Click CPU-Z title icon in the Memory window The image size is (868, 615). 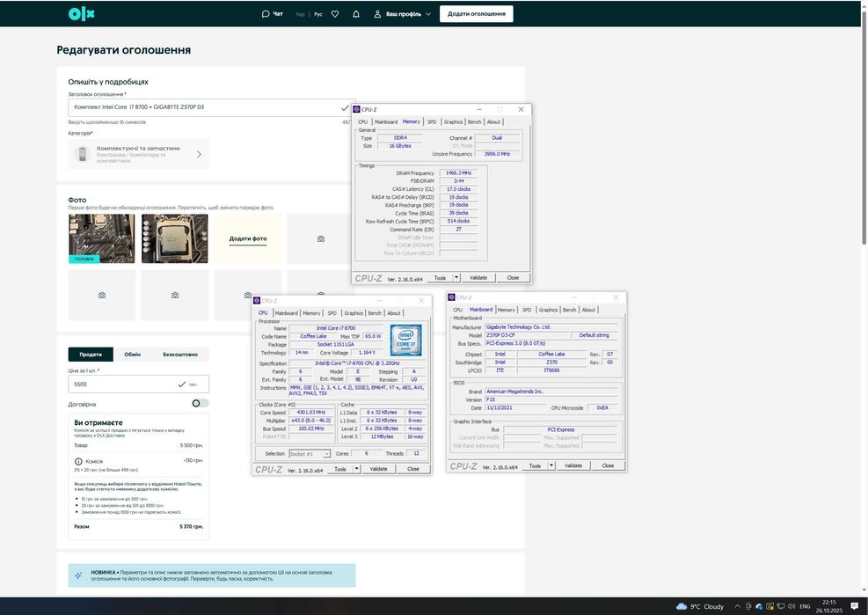coord(356,109)
